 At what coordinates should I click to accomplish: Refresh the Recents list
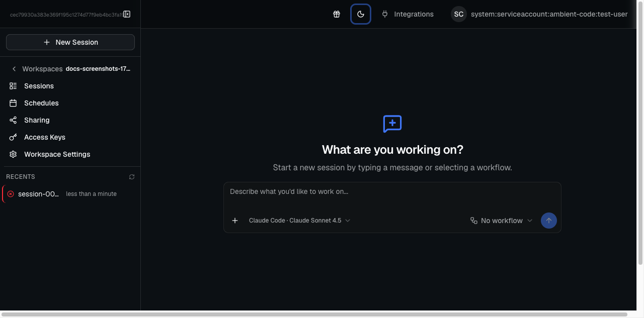[x=131, y=176]
